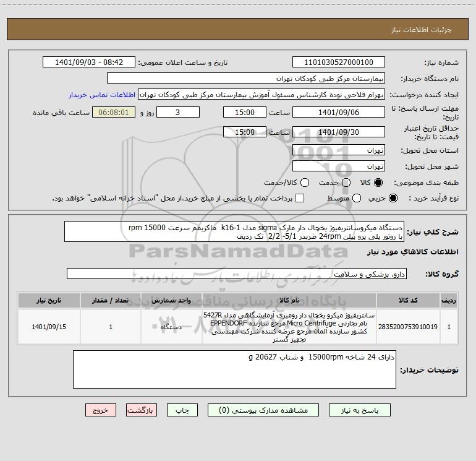Choose the متوسط purchase type

click(x=357, y=198)
